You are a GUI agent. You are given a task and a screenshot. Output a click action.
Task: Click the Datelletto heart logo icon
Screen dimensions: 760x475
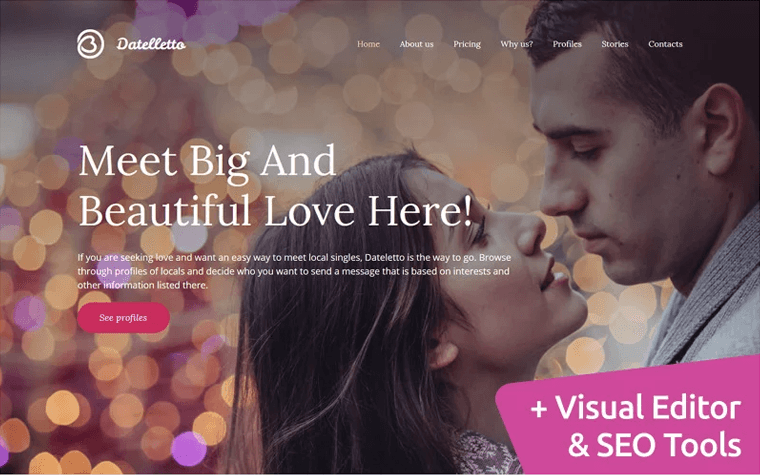click(x=90, y=44)
